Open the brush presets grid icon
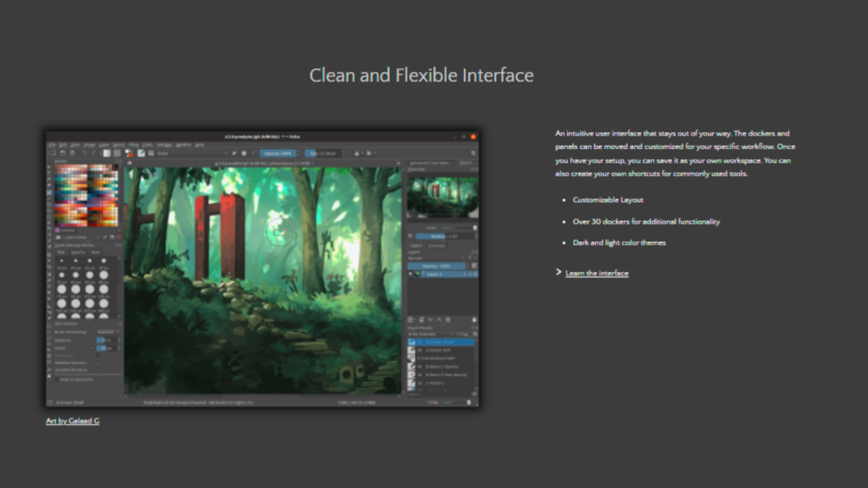Screen dimensions: 868x488 coord(151,153)
